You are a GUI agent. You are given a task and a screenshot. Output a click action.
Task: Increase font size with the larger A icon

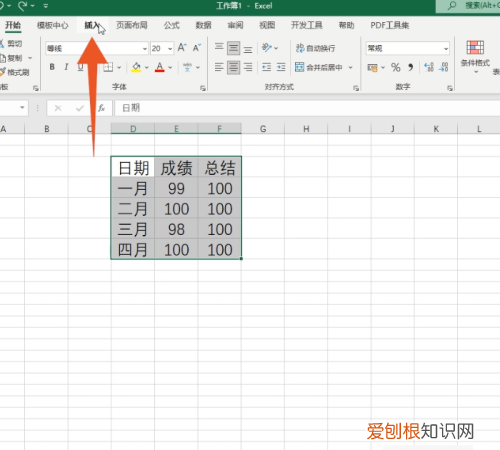pyautogui.click(x=182, y=48)
